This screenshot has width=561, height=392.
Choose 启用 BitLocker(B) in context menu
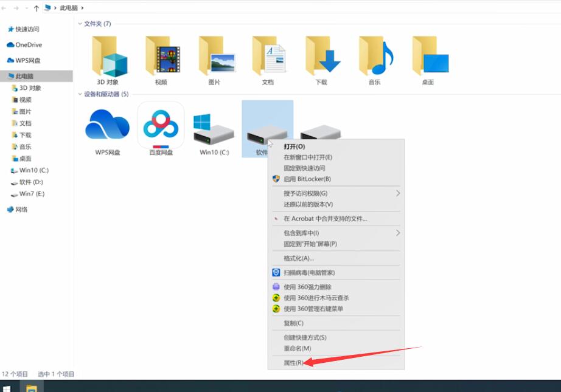click(336, 179)
